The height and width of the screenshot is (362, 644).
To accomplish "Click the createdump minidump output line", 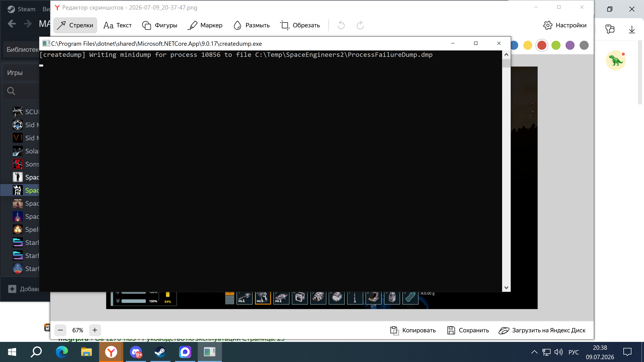I will coord(236,55).
